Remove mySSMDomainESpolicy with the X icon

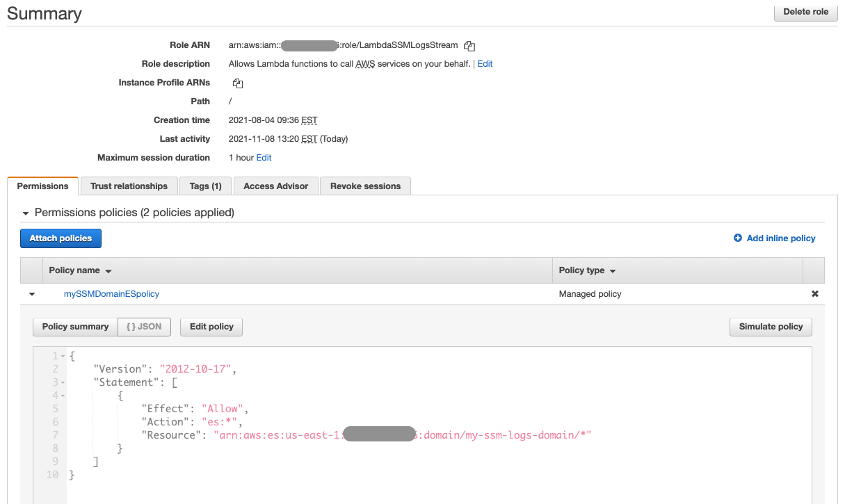(x=814, y=293)
